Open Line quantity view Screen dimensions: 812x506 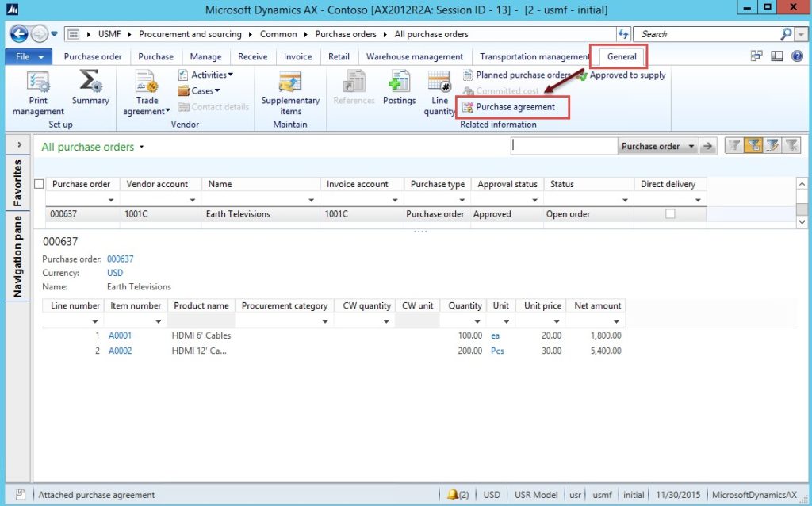click(x=439, y=94)
